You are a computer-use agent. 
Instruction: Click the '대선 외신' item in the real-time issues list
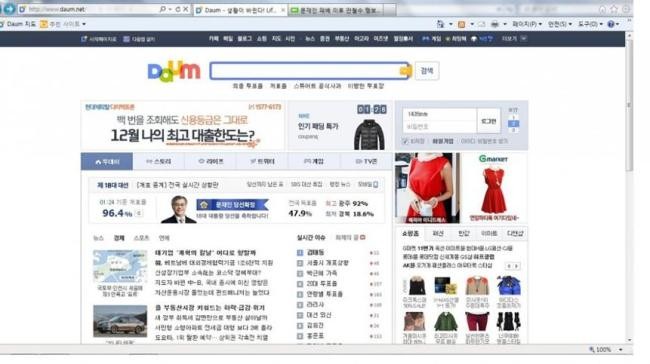click(318, 315)
